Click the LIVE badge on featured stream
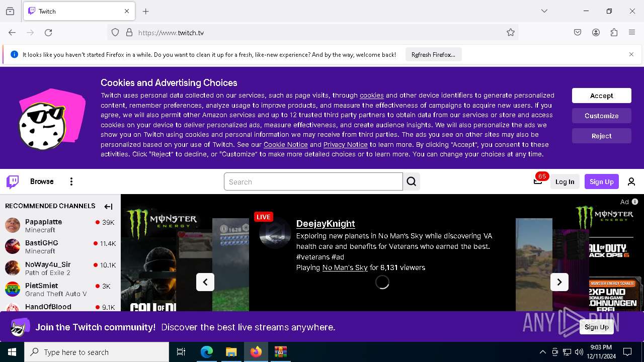Viewport: 644px width, 362px height. (263, 217)
